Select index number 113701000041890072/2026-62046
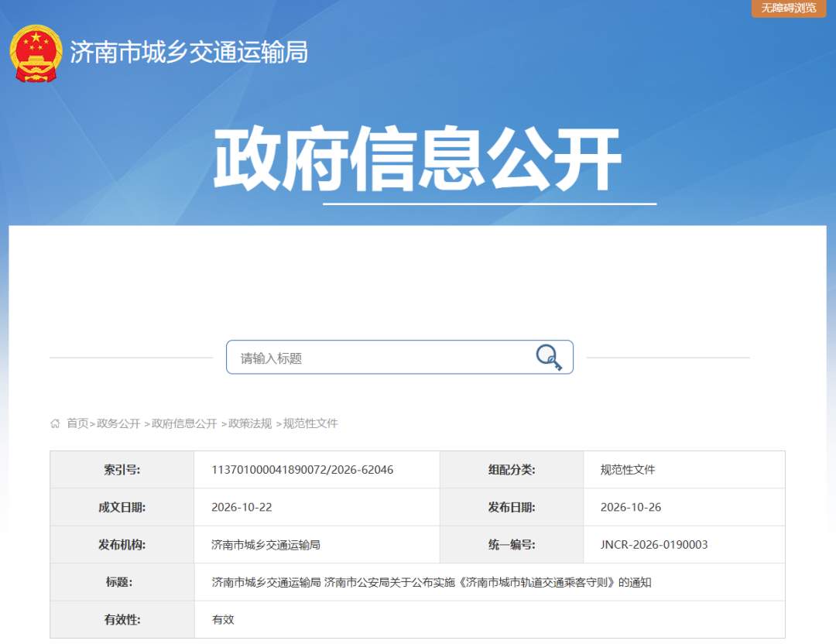The width and height of the screenshot is (836, 644). [303, 470]
